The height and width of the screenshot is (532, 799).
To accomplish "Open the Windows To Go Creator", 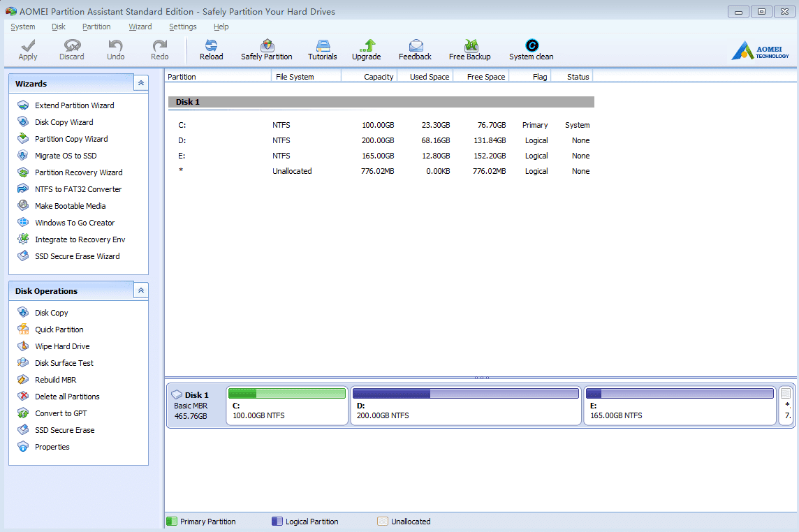I will (75, 223).
